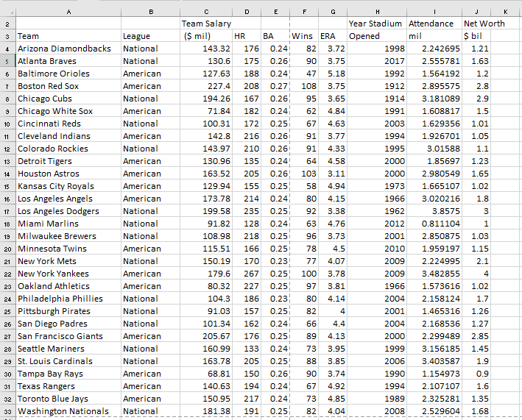Screen dimensions: 522x420
Task: Click the 'Team' header cell
Action: tap(68, 36)
